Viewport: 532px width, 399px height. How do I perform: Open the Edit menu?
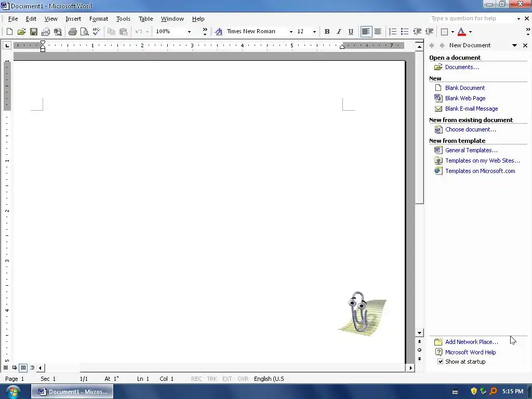click(x=31, y=19)
